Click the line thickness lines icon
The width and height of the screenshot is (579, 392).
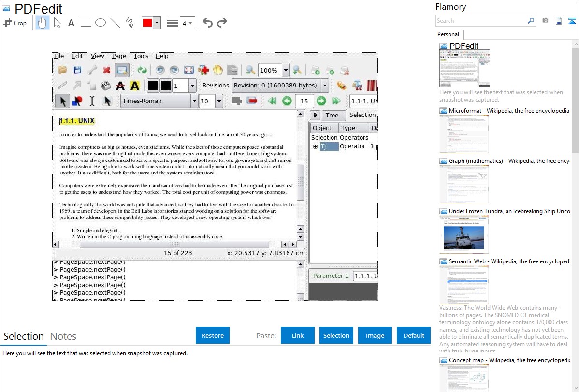pyautogui.click(x=173, y=23)
